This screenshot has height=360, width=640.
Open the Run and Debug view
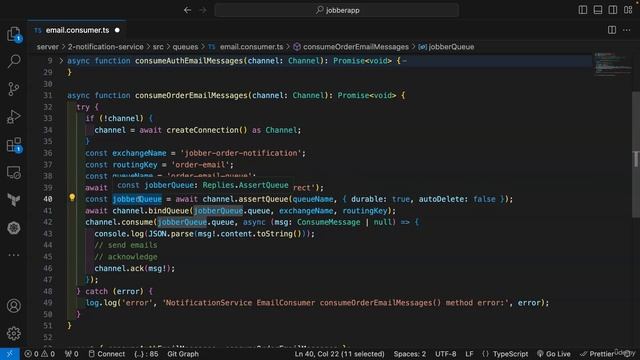point(13,117)
